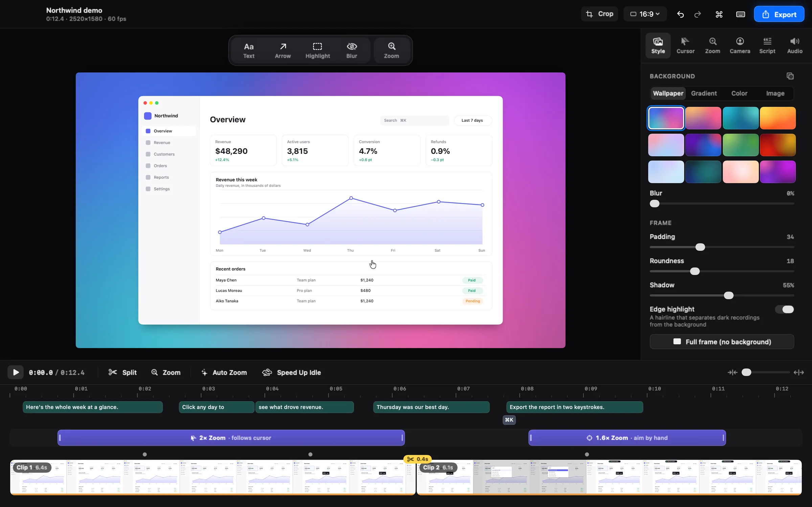Click the Export button

[x=779, y=14]
